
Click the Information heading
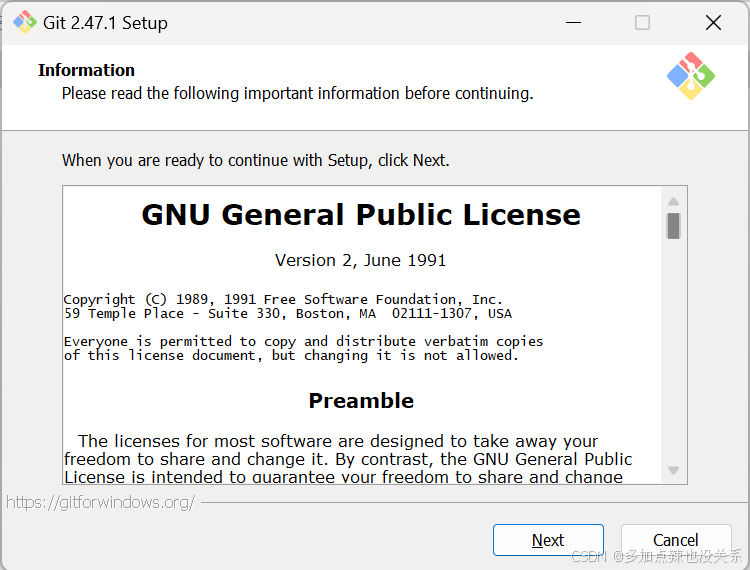point(87,70)
